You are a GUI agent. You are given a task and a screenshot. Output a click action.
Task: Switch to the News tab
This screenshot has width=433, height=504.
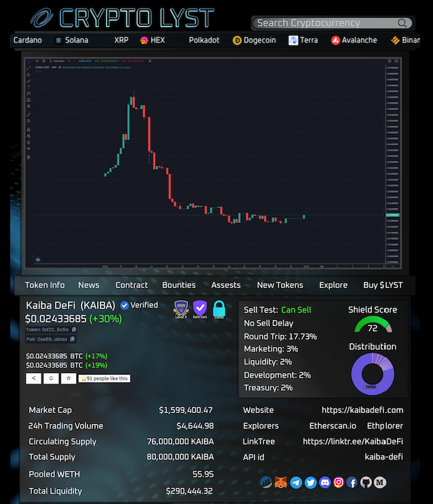[89, 285]
